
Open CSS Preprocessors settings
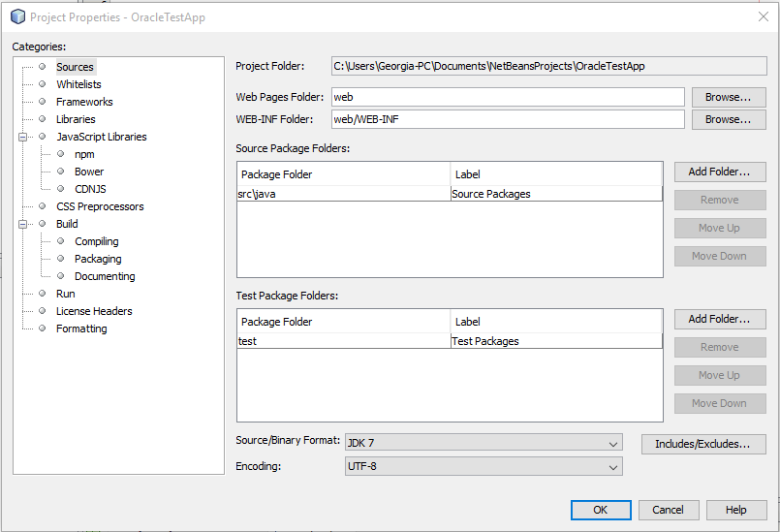(x=100, y=206)
